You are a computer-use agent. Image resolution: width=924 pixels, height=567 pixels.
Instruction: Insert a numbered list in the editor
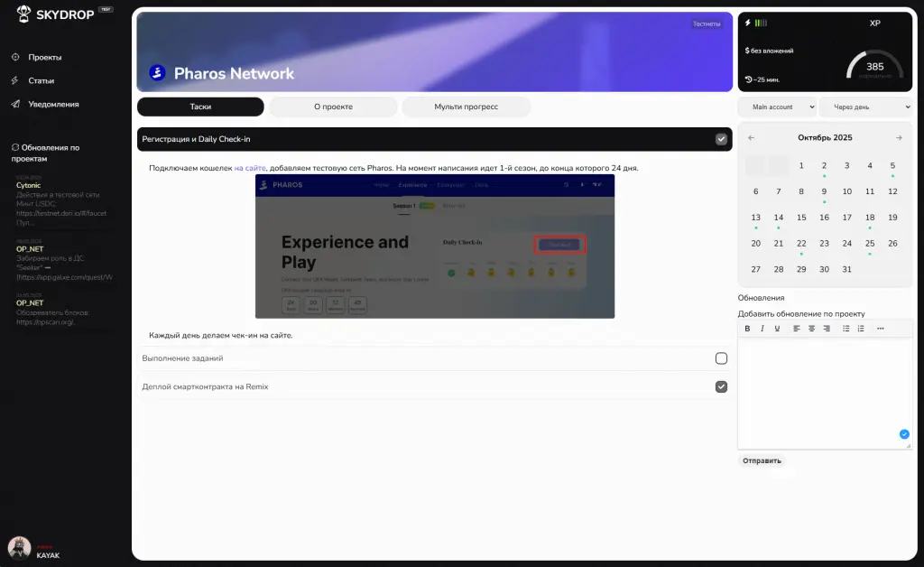861,329
